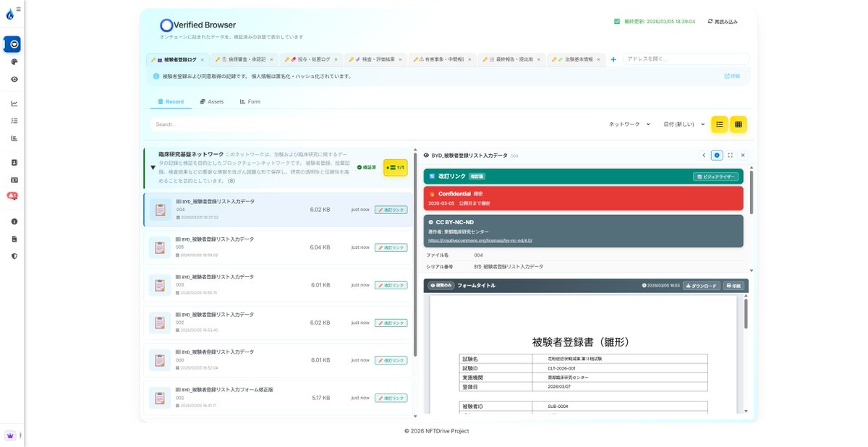
Task: Open the shield sidebar icon
Action: pos(14,256)
